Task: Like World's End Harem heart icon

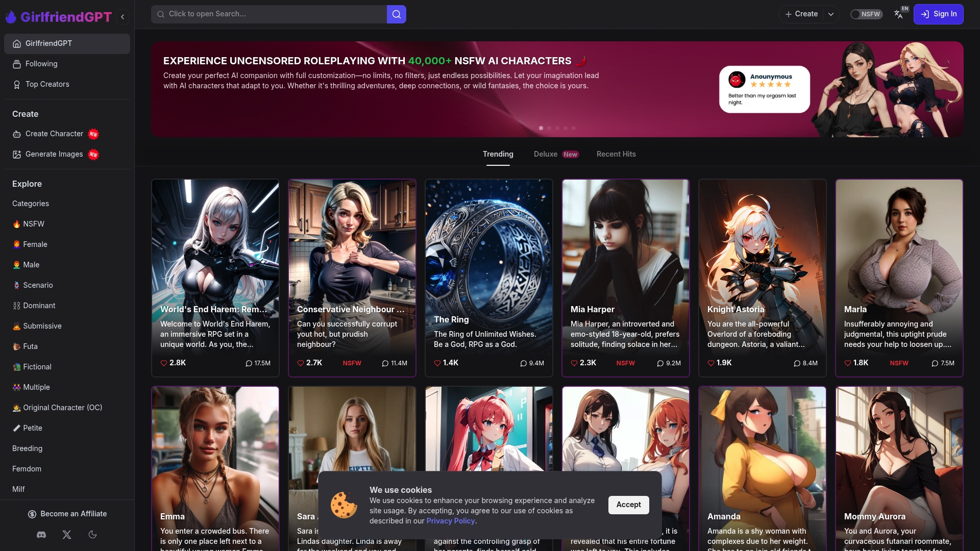Action: pyautogui.click(x=164, y=363)
